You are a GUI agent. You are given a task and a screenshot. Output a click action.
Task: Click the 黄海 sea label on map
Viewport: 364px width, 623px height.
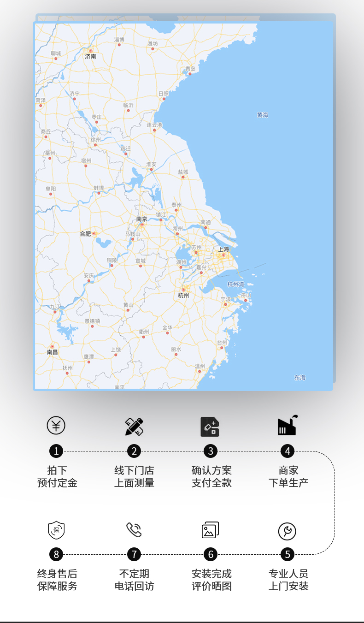pos(262,115)
